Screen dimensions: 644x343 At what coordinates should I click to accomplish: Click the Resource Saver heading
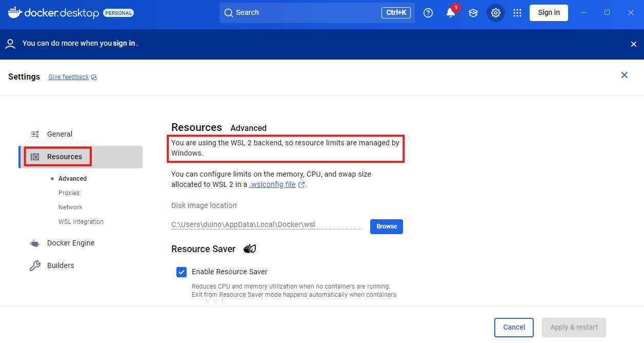pos(204,249)
